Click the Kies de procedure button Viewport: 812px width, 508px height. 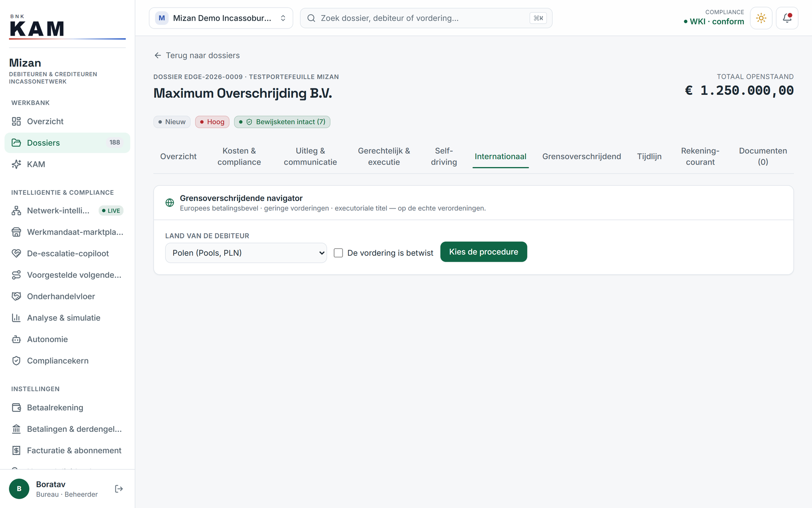tap(483, 252)
